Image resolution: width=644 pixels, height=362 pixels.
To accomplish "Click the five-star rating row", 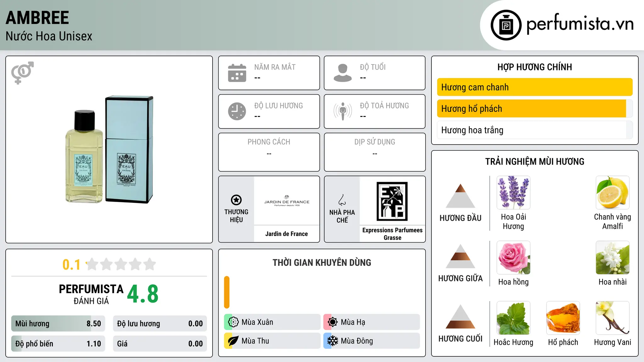I will 121,264.
